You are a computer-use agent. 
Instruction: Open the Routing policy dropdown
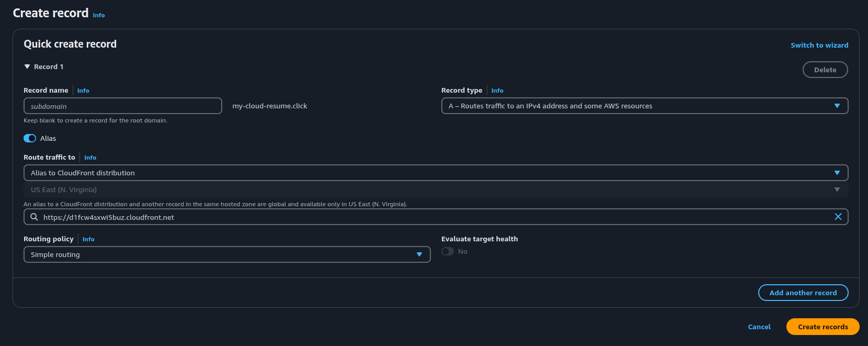(226, 254)
